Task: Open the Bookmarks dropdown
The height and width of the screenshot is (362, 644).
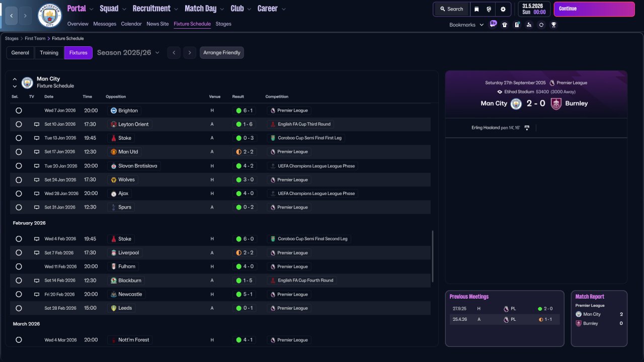Action: tap(466, 25)
